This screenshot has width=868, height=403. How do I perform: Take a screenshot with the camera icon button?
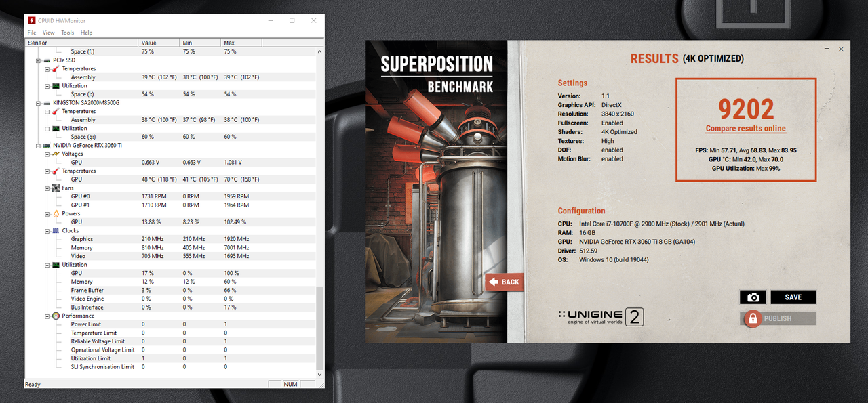pos(753,297)
